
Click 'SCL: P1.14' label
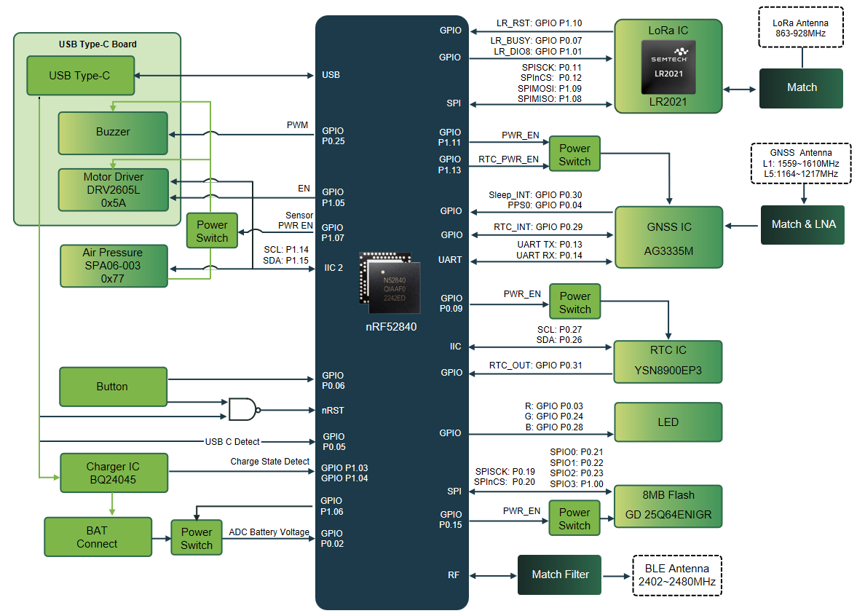(285, 249)
